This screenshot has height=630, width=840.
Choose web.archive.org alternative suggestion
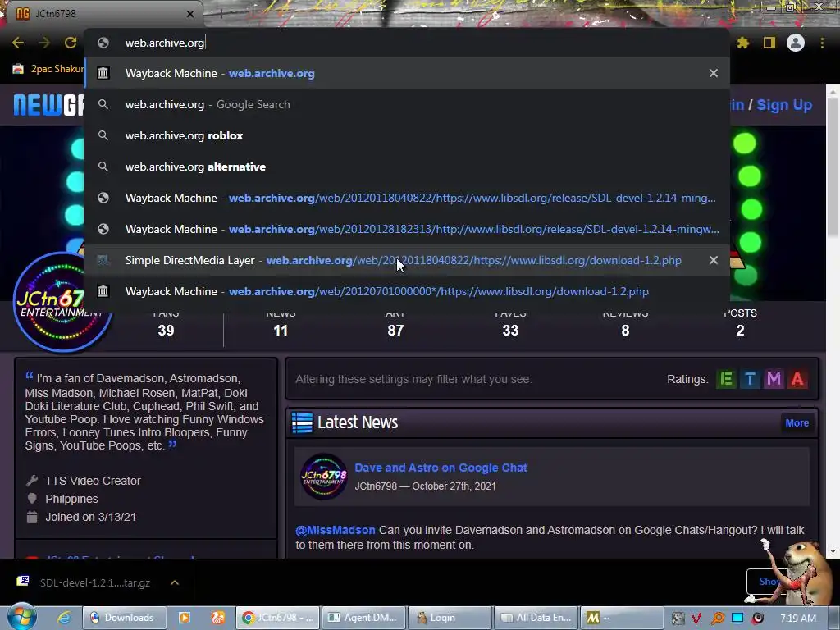pos(407,167)
